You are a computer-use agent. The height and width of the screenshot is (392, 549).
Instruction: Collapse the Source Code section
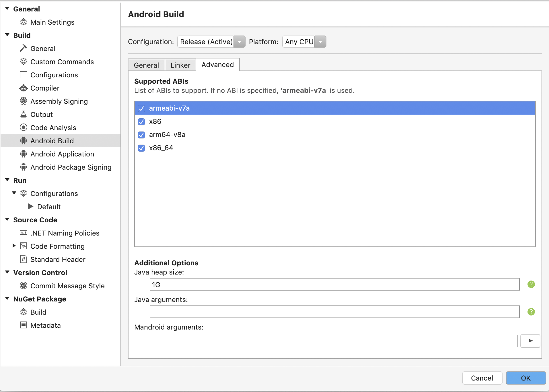coord(7,219)
